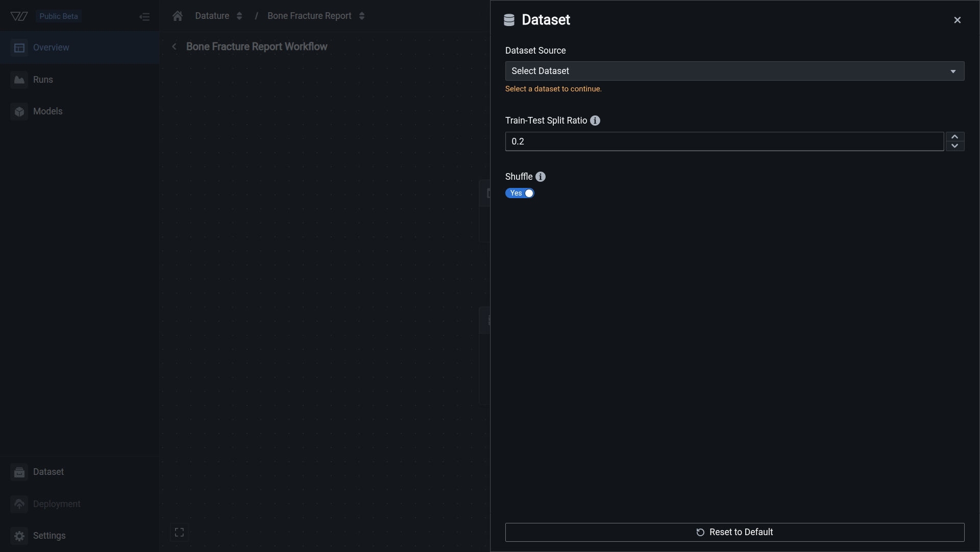The height and width of the screenshot is (552, 980).
Task: Select the Runs icon in the sidebar
Action: tap(19, 80)
